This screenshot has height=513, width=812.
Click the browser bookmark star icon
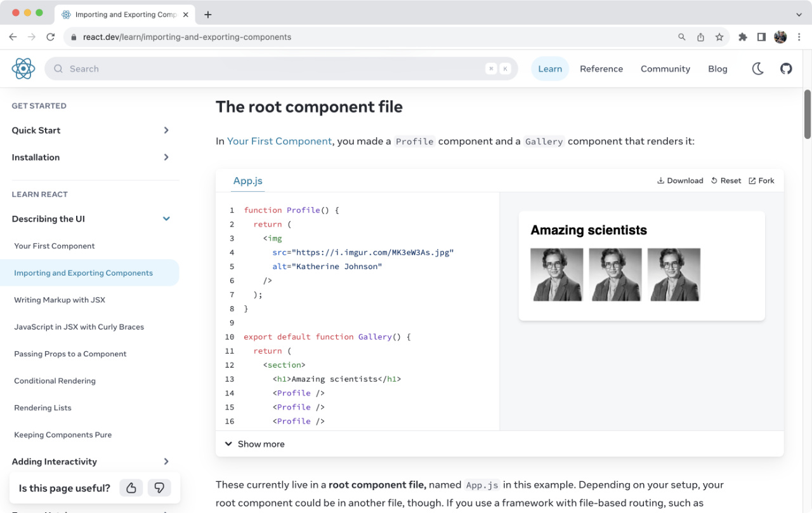tap(720, 37)
